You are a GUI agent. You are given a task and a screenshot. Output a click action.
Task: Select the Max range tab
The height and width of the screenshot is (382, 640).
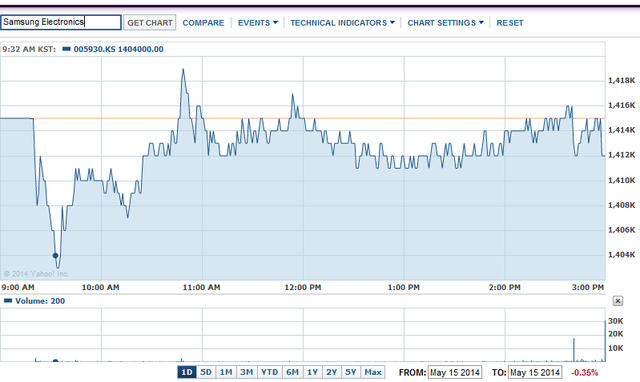373,372
